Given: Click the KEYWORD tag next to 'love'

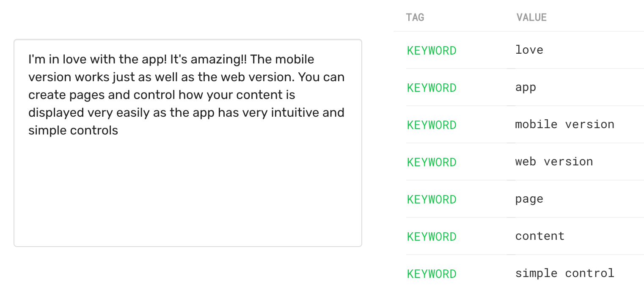Looking at the screenshot, I should (432, 50).
